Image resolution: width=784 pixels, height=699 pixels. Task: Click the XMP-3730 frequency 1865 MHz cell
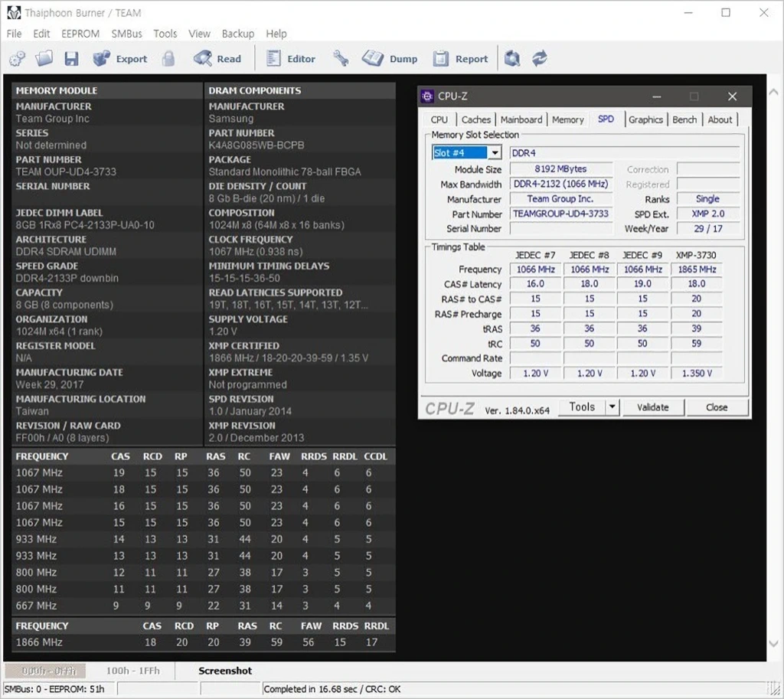(x=697, y=269)
